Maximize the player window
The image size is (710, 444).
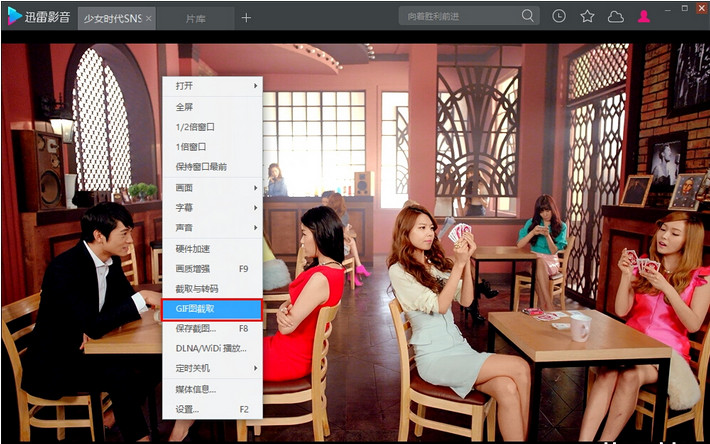[x=685, y=8]
